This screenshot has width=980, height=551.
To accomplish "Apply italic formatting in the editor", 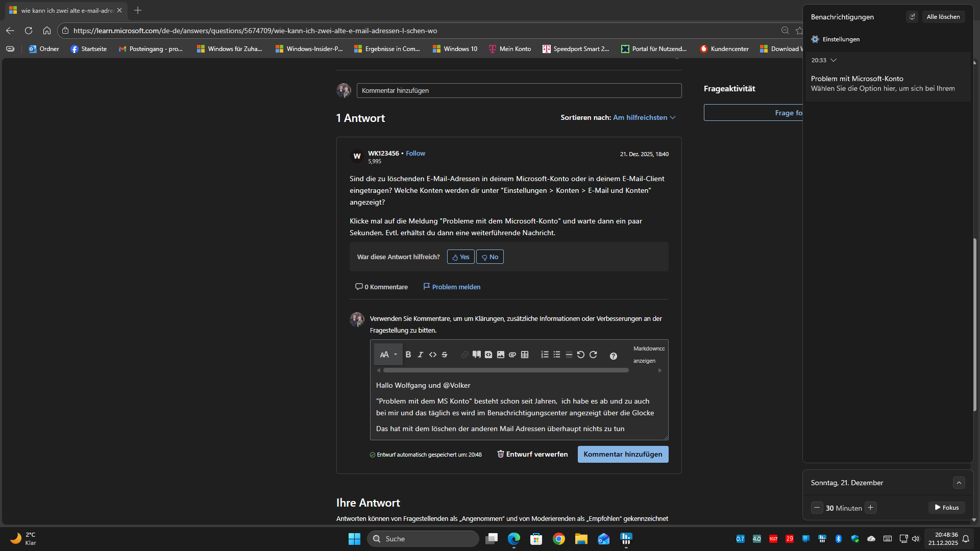I will pos(421,355).
